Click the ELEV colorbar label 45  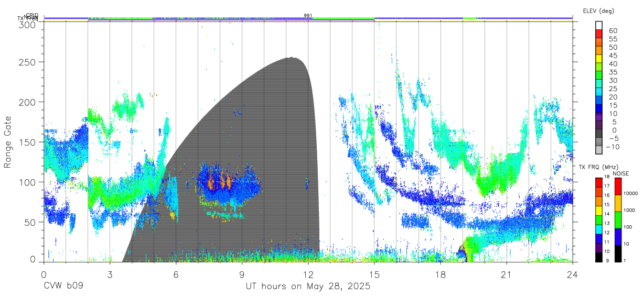point(613,56)
